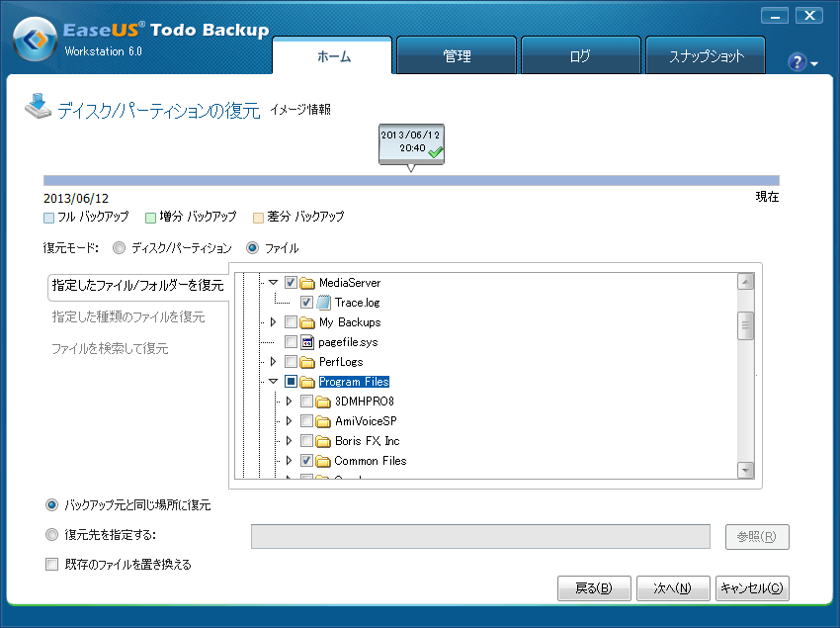Select the Program Files tree label
The image size is (840, 628).
[x=354, y=382]
